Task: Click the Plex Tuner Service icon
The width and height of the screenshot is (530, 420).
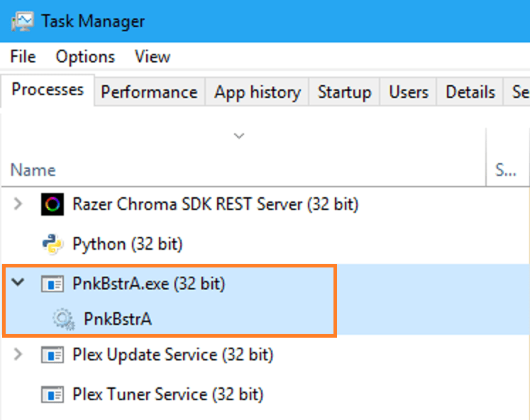Action: [53, 394]
